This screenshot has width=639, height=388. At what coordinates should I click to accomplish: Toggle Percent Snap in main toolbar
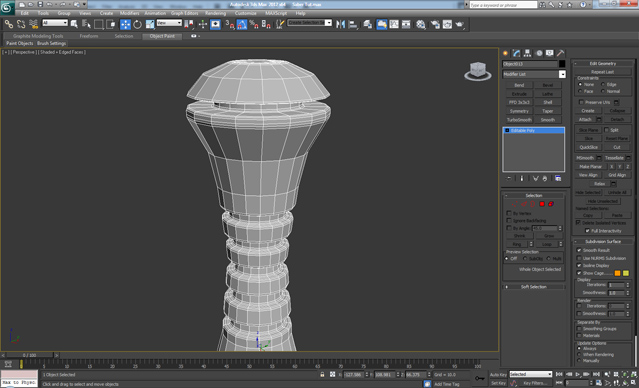click(x=254, y=24)
